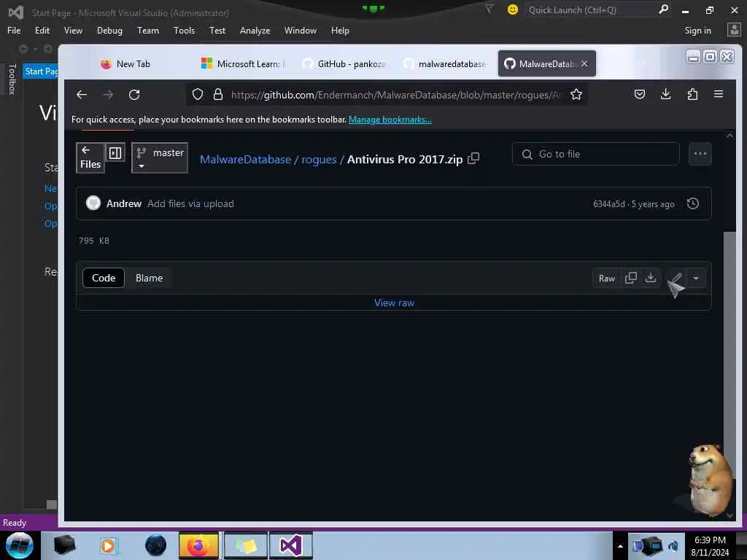This screenshot has width=747, height=560.
Task: Open the edit options dropdown arrow
Action: click(695, 278)
